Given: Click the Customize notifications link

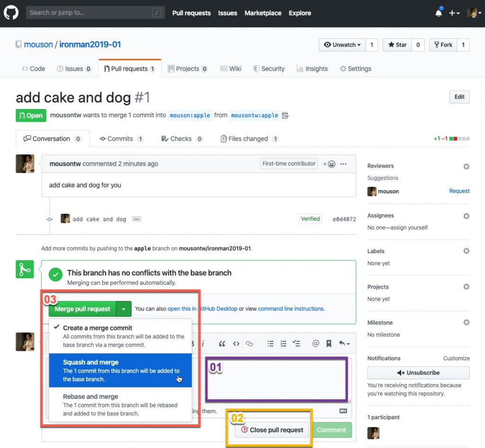Looking at the screenshot, I should (456, 358).
